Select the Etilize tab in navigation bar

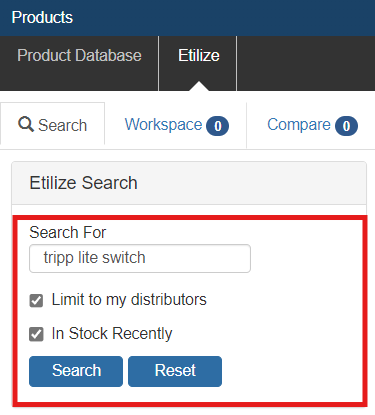click(x=199, y=55)
